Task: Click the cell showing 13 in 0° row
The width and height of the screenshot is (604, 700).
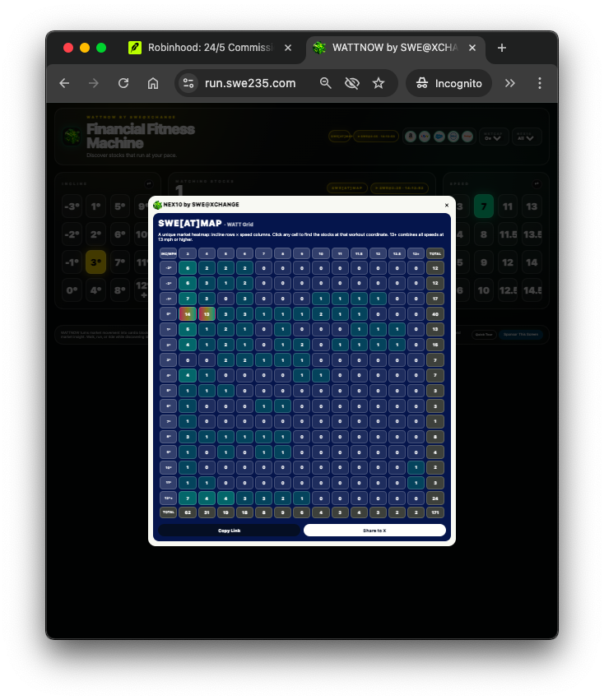Action: coord(207,314)
